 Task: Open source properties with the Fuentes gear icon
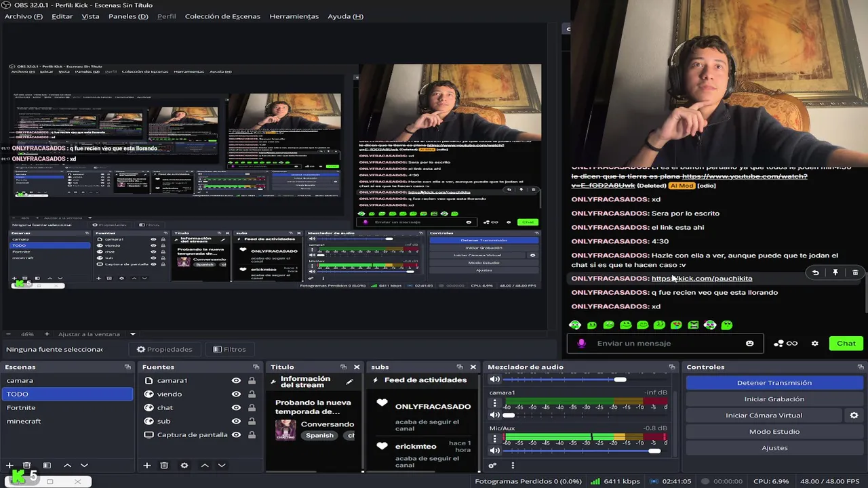coord(184,466)
